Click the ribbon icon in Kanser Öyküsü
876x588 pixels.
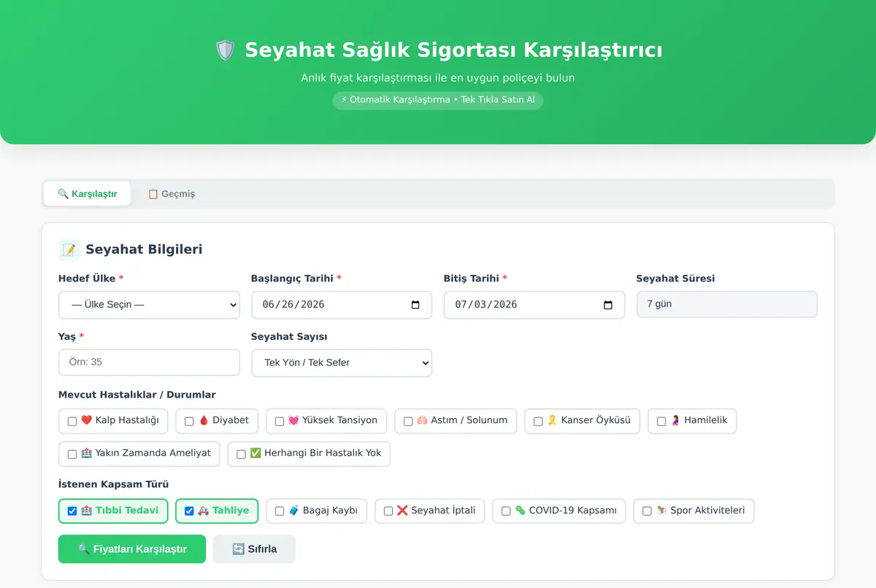coord(553,420)
